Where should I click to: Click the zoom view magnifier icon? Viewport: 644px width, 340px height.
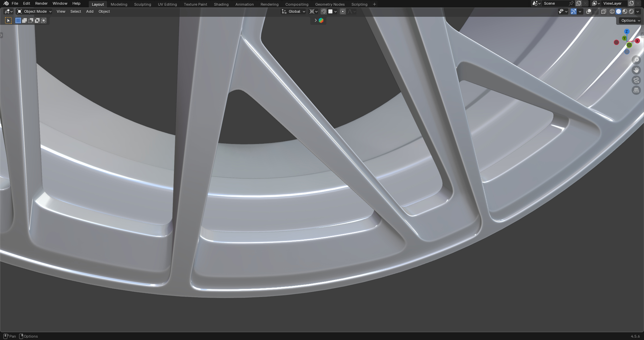(636, 60)
